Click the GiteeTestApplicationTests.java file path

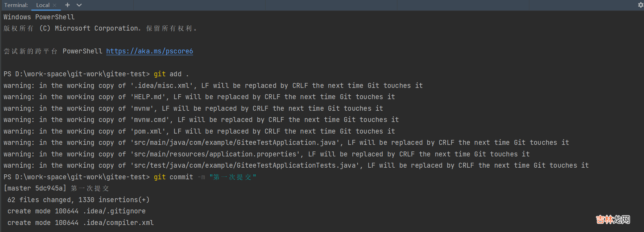point(244,166)
